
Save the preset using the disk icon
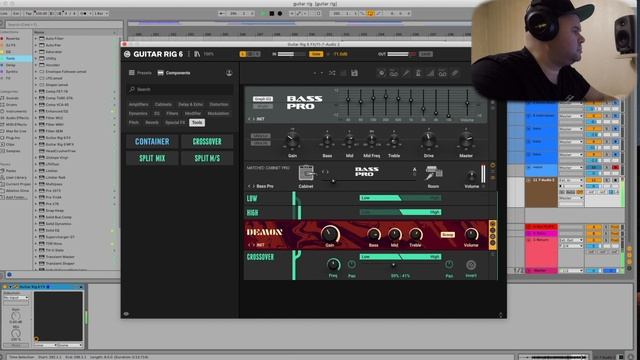click(x=354, y=73)
